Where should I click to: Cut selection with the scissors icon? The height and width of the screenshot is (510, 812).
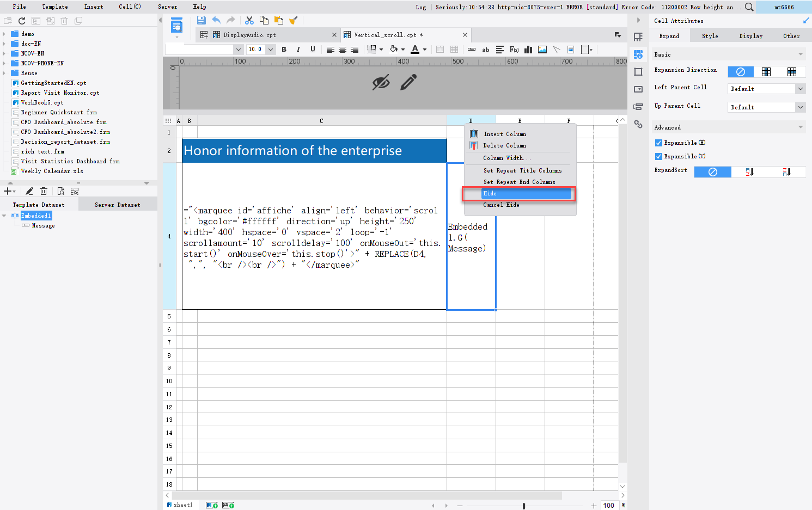tap(249, 20)
